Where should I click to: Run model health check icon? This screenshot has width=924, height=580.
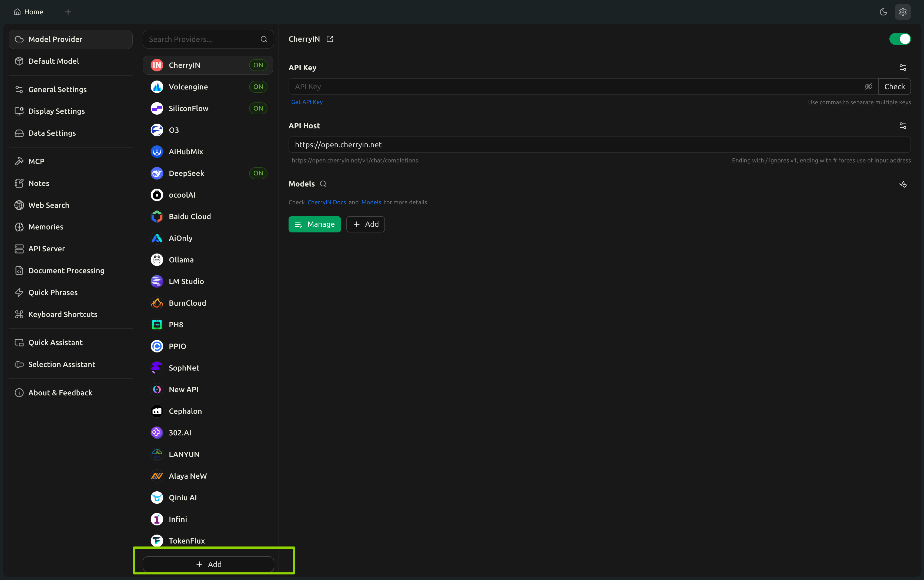coord(903,184)
